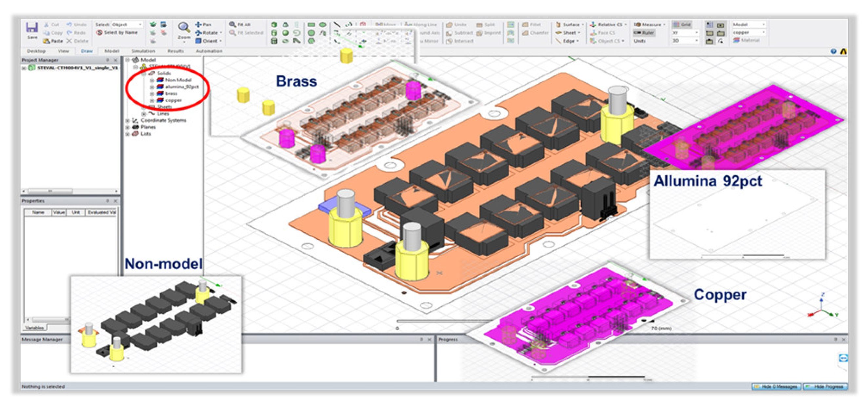Switch to the Results ribbon tab

click(175, 51)
